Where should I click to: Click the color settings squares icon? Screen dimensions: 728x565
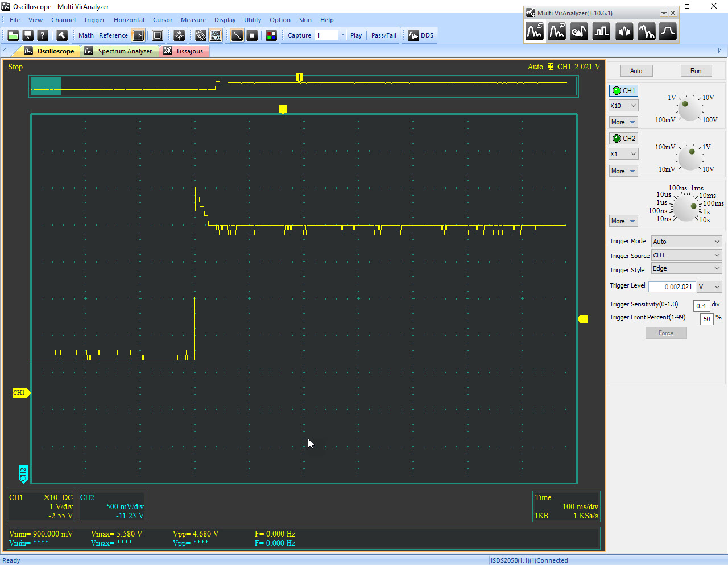click(271, 35)
